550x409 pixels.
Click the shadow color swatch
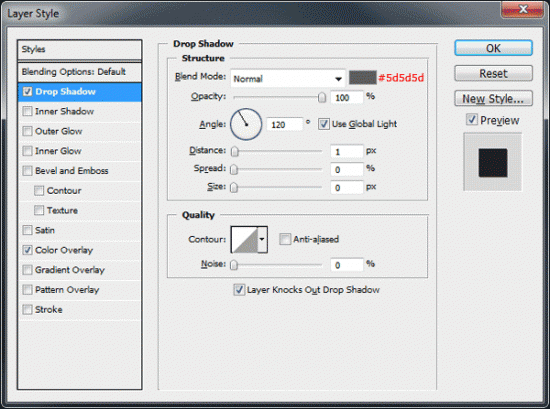[363, 78]
